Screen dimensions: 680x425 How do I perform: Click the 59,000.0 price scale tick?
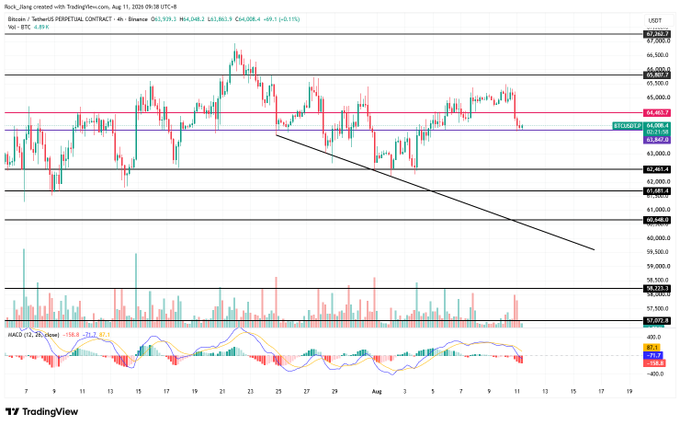coord(658,266)
